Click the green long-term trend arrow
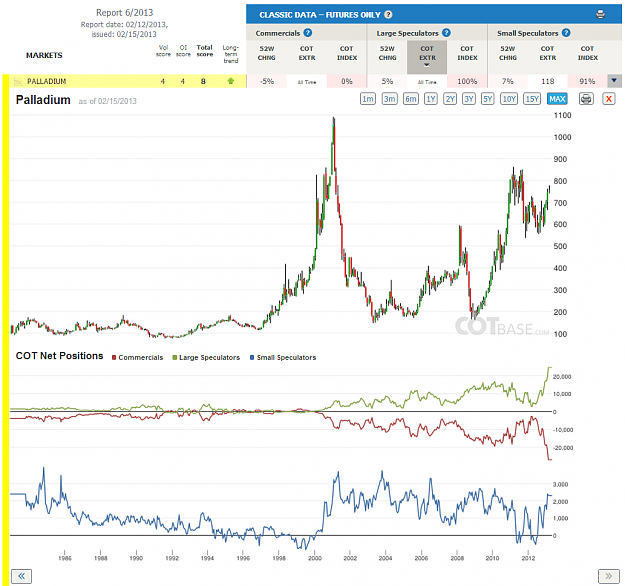625x586 pixels. (230, 81)
